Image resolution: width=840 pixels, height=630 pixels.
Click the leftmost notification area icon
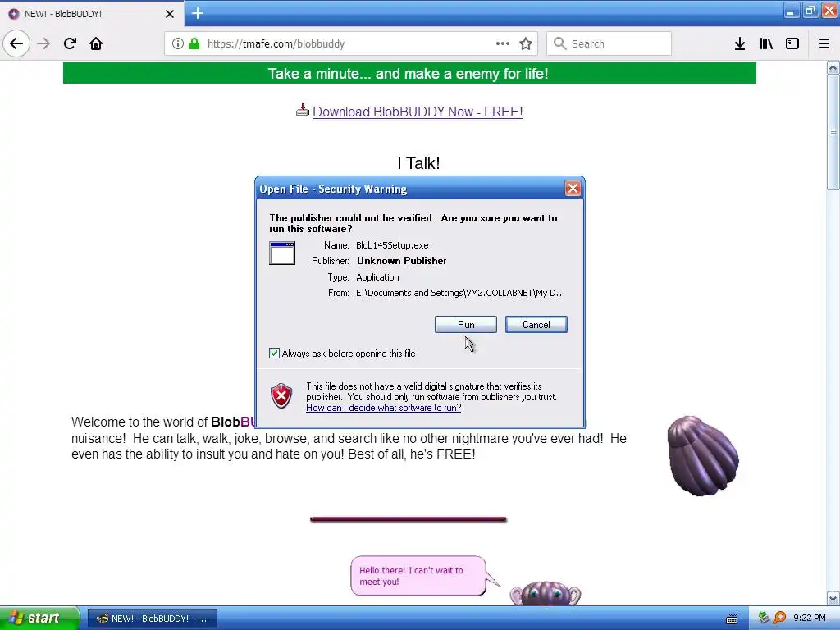(764, 618)
